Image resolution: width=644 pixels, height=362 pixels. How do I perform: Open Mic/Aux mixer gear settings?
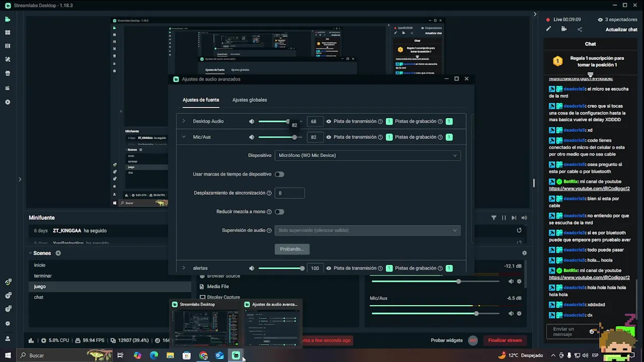pyautogui.click(x=519, y=313)
